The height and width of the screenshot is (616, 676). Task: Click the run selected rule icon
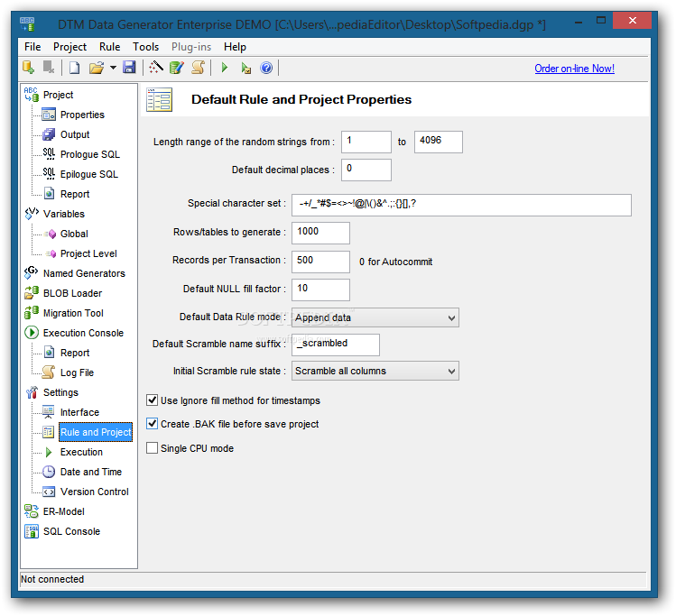point(245,68)
